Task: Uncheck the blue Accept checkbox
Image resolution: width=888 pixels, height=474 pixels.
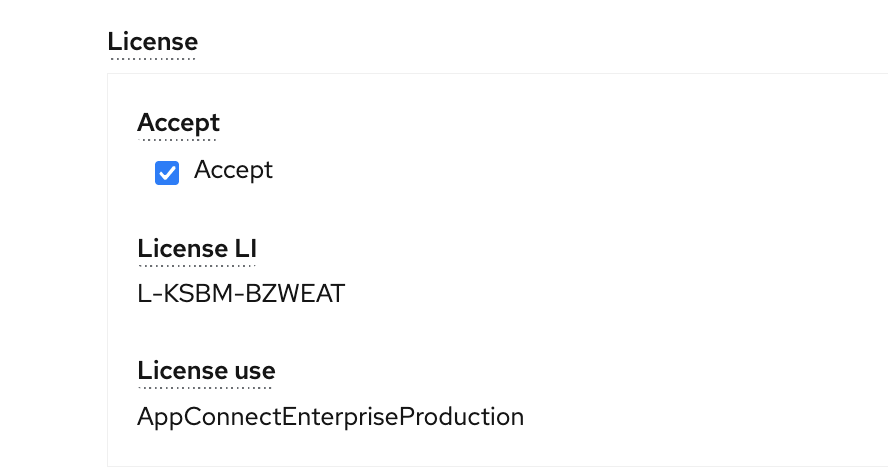Action: (167, 173)
